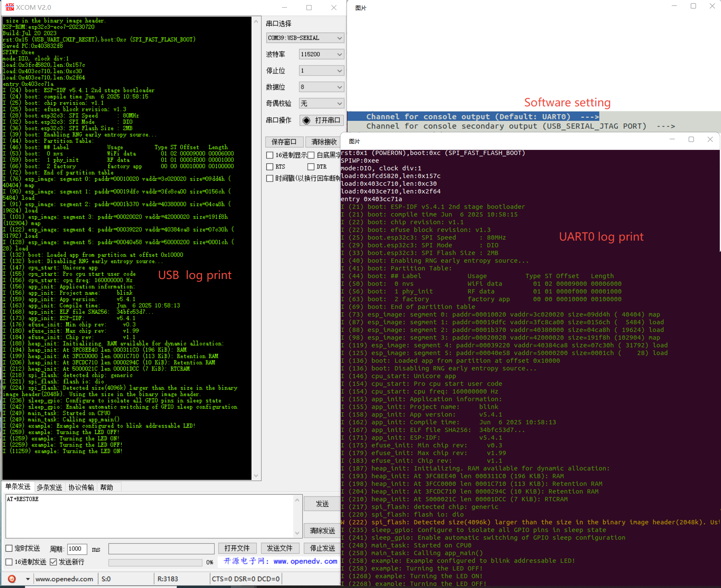Click the red power icon in XCOM status bar
This screenshot has height=588, width=721.
12,579
